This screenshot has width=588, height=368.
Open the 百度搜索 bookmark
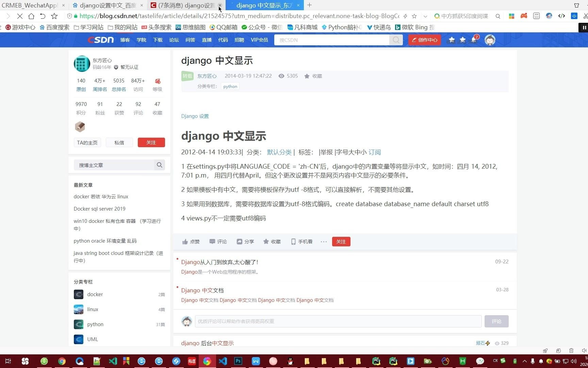(x=54, y=27)
